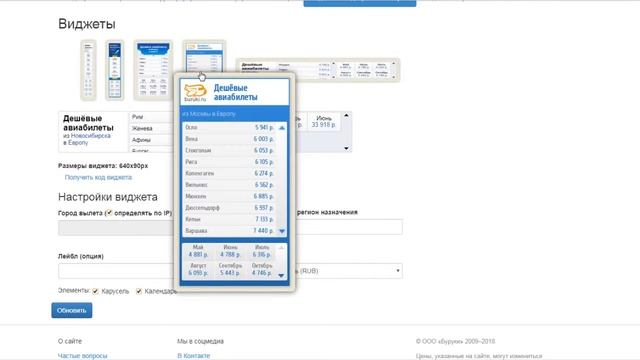This screenshot has height=360, width=640.
Task: Click Афины row in horizontal widget
Action: (x=152, y=140)
